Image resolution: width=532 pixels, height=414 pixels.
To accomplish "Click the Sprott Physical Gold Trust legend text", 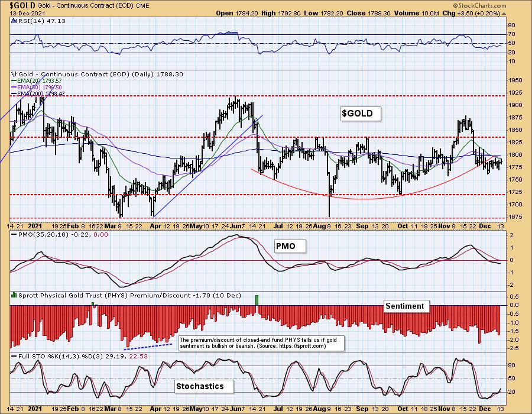I will [x=129, y=296].
